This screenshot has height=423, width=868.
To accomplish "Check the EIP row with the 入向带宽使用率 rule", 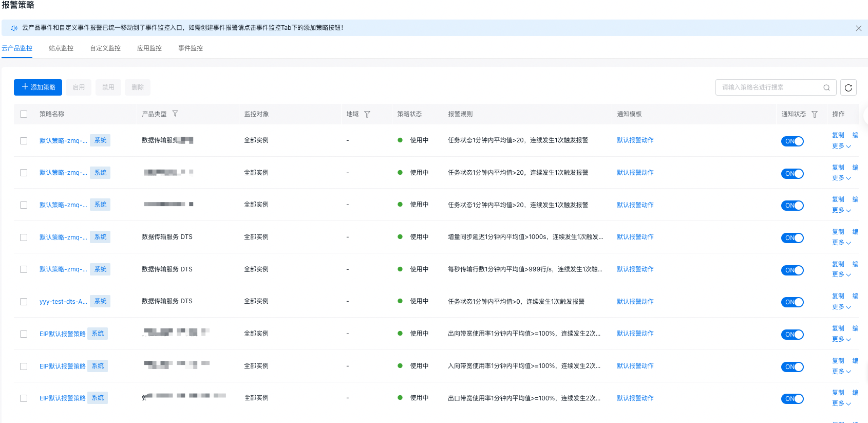I will coord(24,366).
